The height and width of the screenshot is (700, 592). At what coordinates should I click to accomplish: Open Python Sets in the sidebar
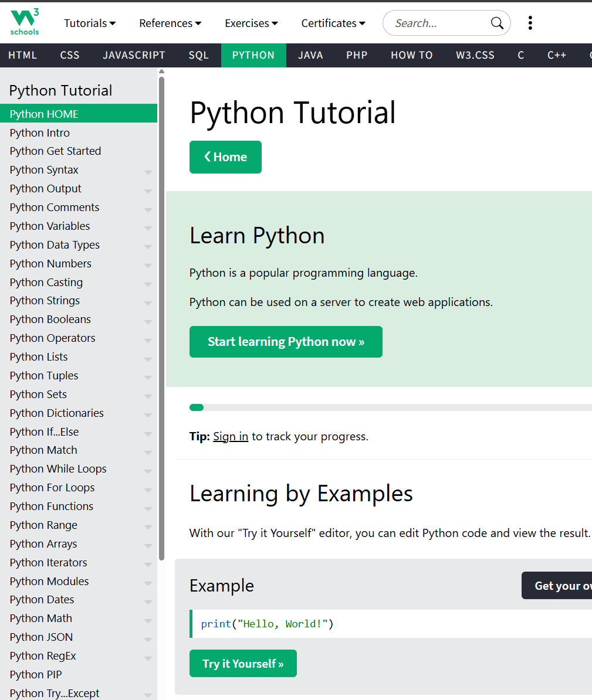pos(79,394)
